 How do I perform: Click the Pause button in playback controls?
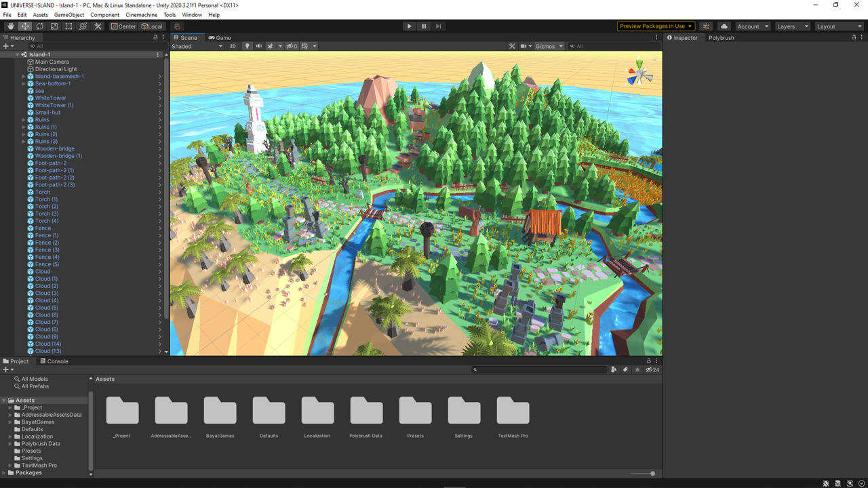click(424, 26)
